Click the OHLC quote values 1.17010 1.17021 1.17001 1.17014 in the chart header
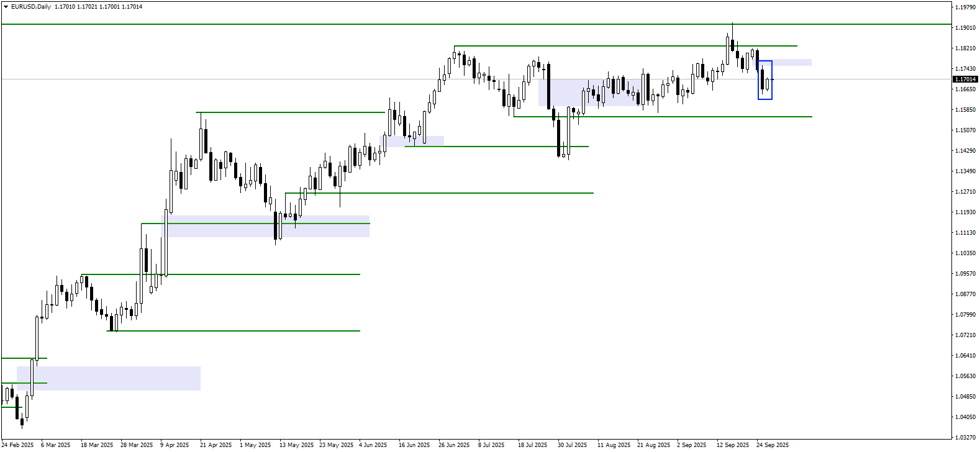Image resolution: width=980 pixels, height=452 pixels. pos(98,7)
